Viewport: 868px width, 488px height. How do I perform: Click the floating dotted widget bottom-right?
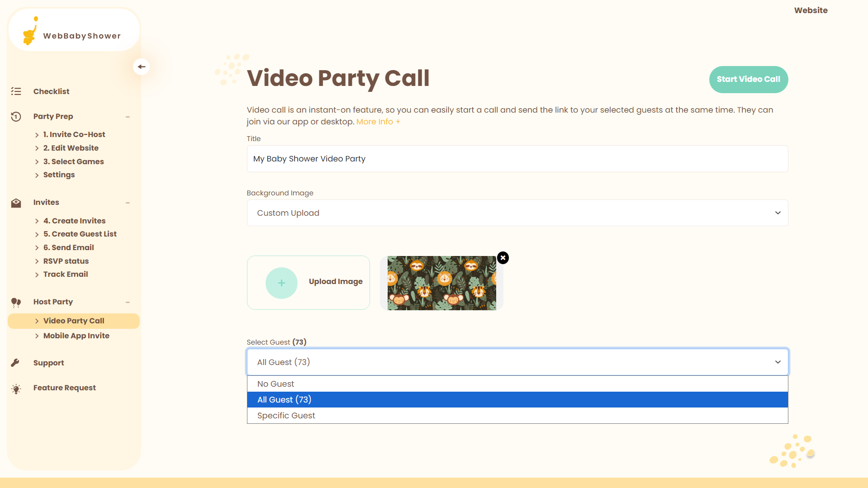pos(792,451)
